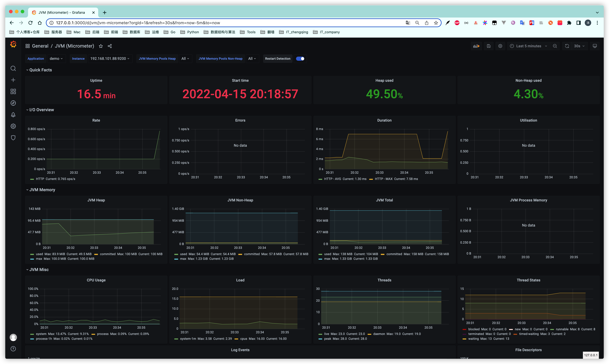
Task: Click the General breadcrumb link
Action: pyautogui.click(x=40, y=46)
